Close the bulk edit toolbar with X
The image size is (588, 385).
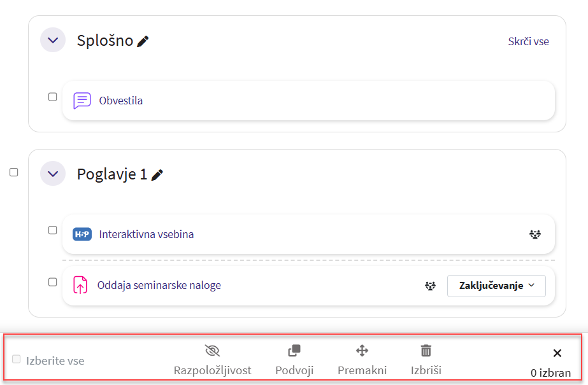557,353
